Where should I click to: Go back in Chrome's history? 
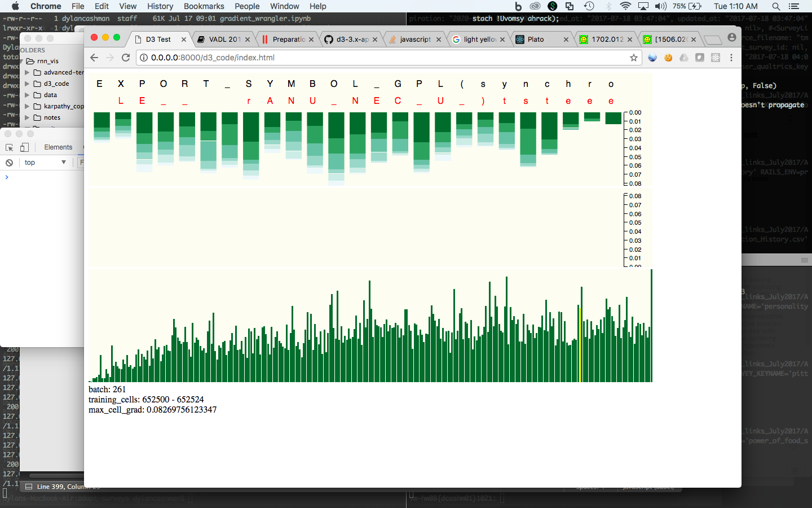coord(94,58)
